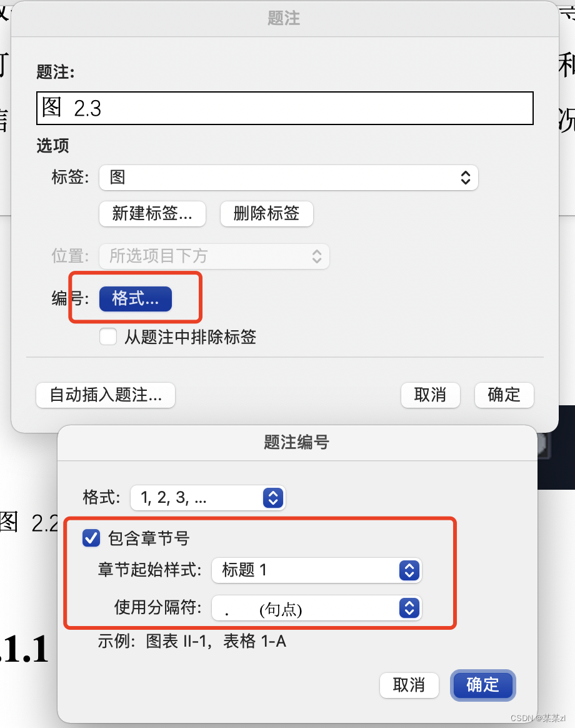Uncheck the 包含章节号 checkbox
575x728 pixels.
click(91, 538)
